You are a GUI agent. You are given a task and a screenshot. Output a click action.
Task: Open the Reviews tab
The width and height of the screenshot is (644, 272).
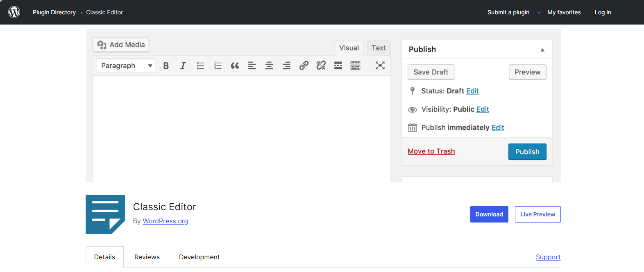tap(147, 257)
